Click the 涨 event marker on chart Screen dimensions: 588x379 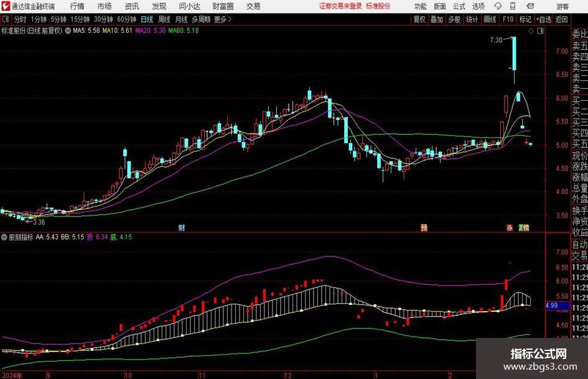[x=509, y=227]
